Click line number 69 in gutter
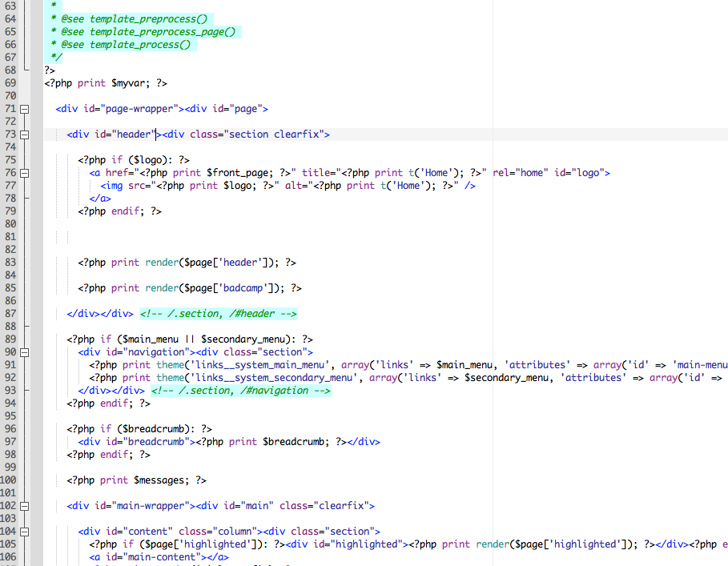Screen dimensions: 728x566 pyautogui.click(x=10, y=83)
